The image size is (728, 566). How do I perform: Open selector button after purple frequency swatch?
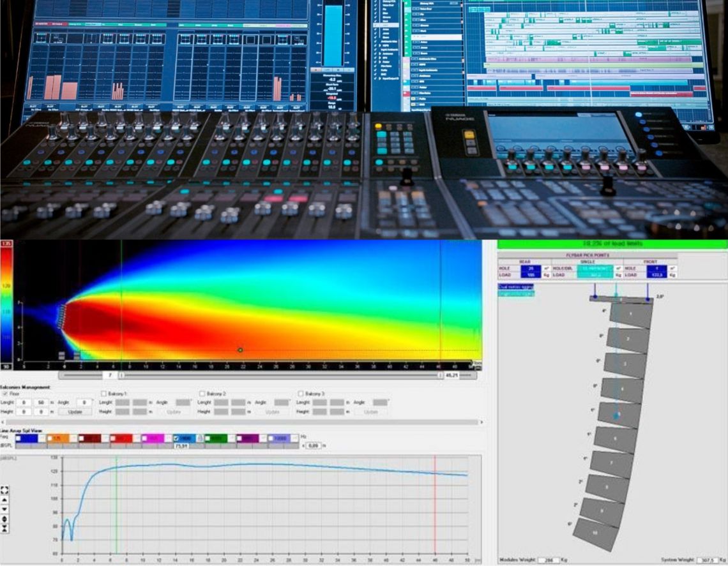[263, 438]
